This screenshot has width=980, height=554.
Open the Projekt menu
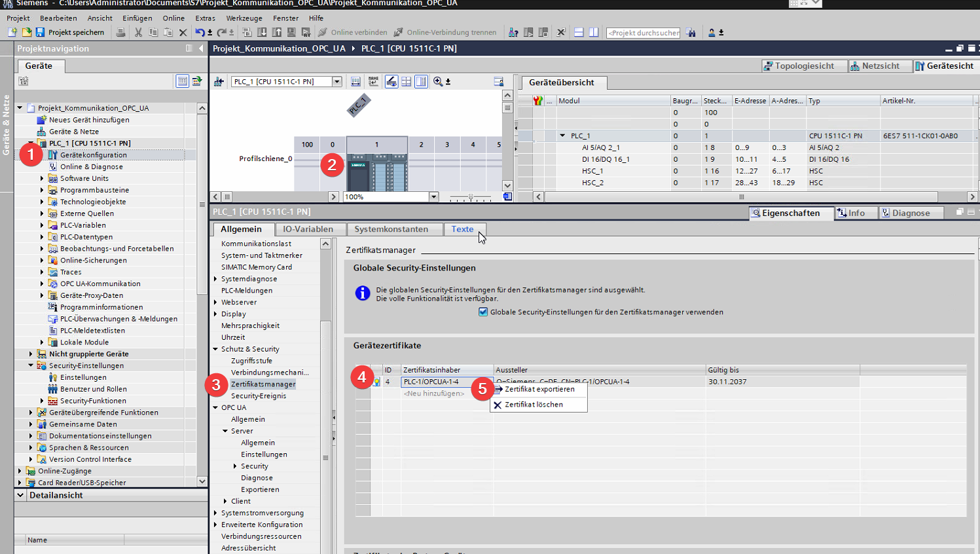tap(18, 18)
